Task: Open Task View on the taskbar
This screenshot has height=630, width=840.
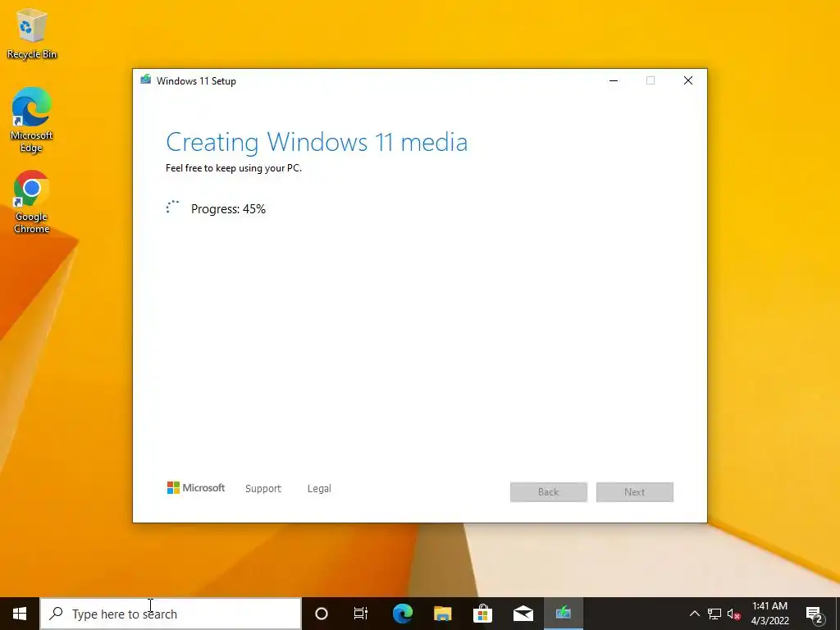Action: pos(361,614)
